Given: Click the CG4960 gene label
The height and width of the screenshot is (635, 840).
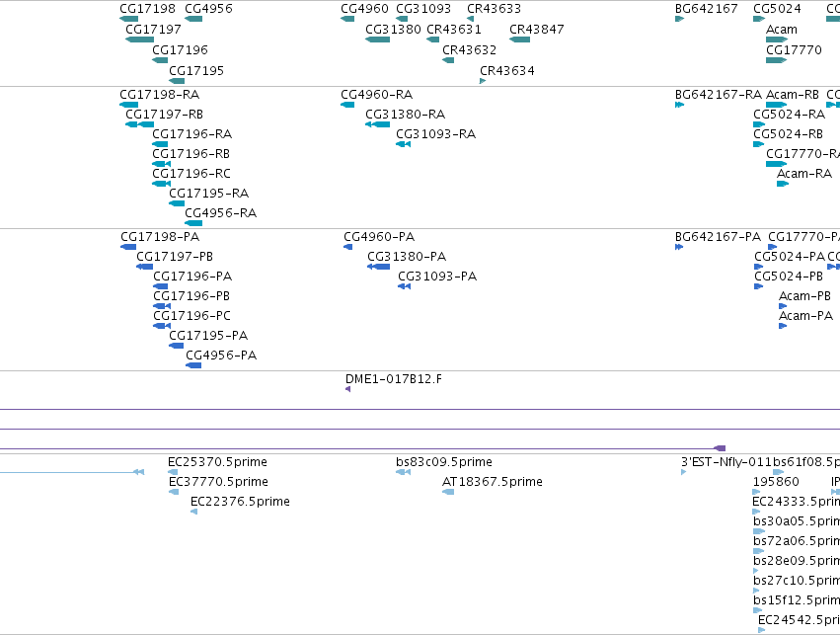Looking at the screenshot, I should point(364,9).
